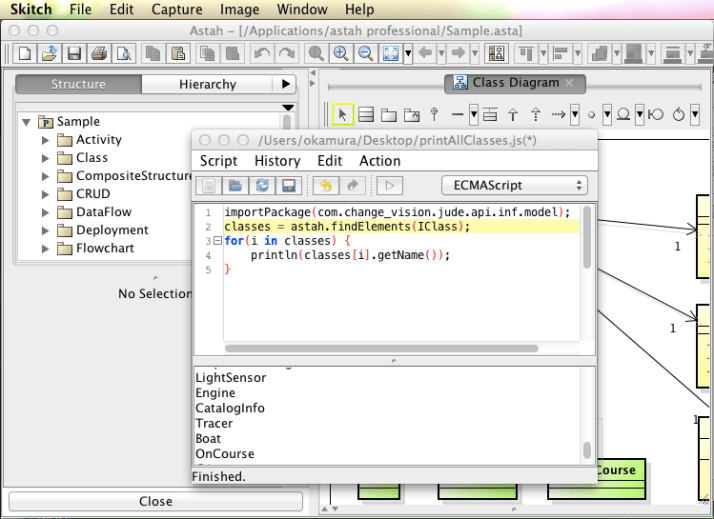
Task: Open the Window menu in macOS menu bar
Action: pos(302,9)
